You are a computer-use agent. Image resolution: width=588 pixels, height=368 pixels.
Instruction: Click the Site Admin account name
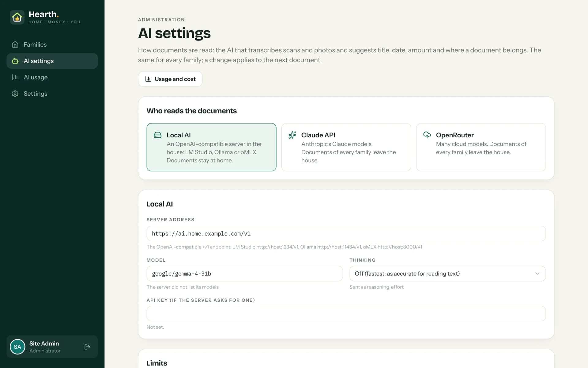[x=44, y=343]
